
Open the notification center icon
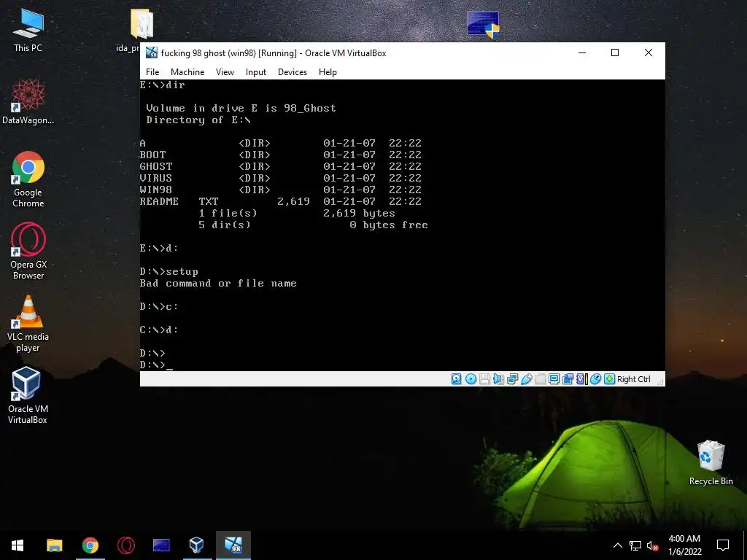pos(723,545)
